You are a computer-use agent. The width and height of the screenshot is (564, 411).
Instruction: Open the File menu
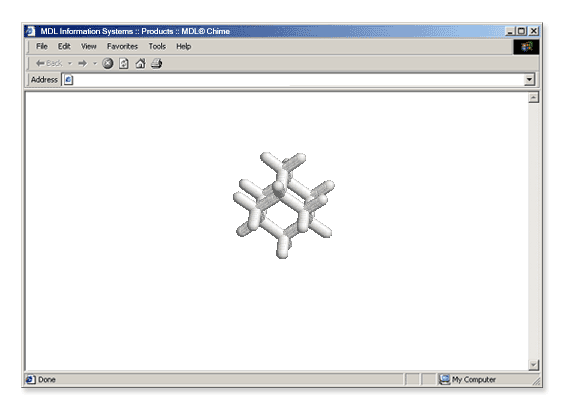42,46
